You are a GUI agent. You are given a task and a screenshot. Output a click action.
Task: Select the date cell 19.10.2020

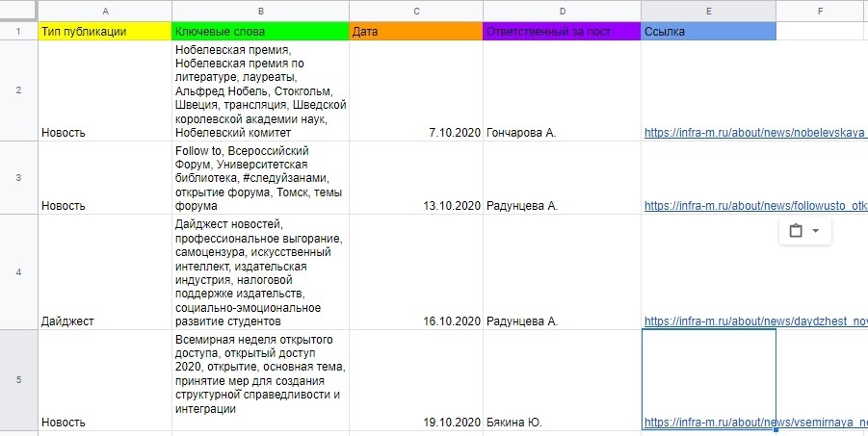[416, 379]
